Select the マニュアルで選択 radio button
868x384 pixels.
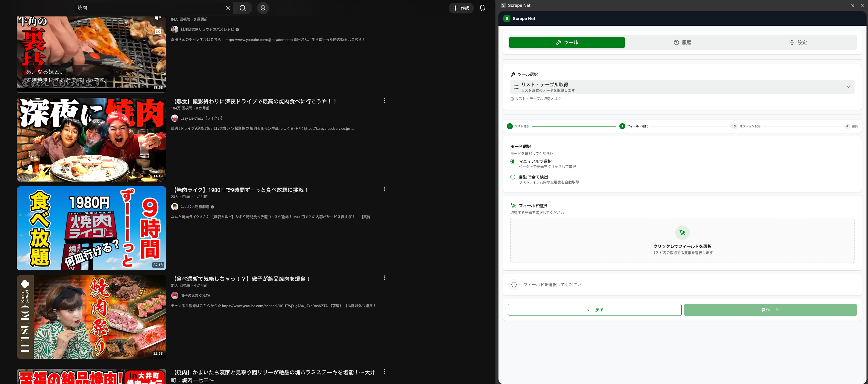[513, 161]
